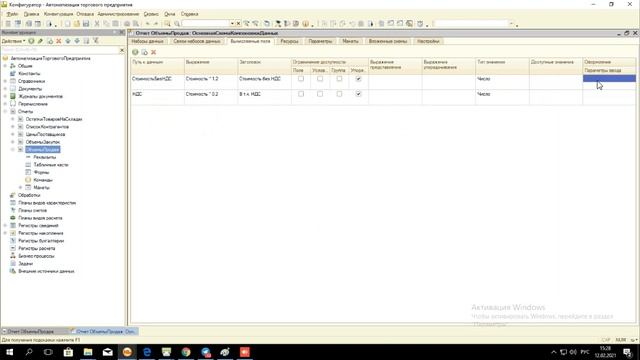Move the selected tree object down

[x=77, y=41]
